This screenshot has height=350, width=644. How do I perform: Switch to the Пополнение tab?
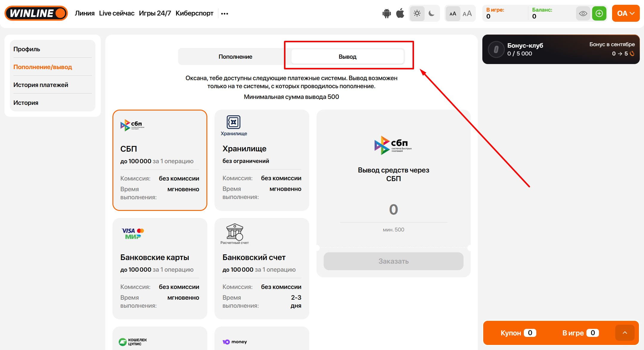(x=235, y=57)
